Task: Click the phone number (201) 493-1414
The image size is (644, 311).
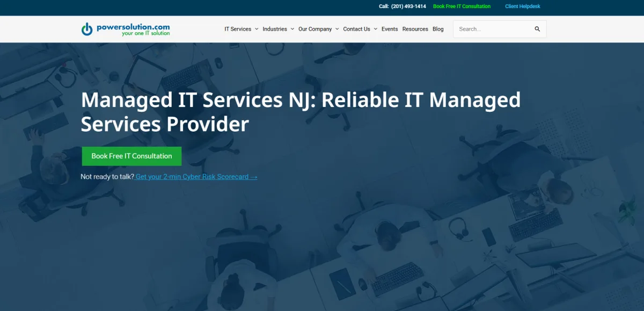Action: coord(408,6)
